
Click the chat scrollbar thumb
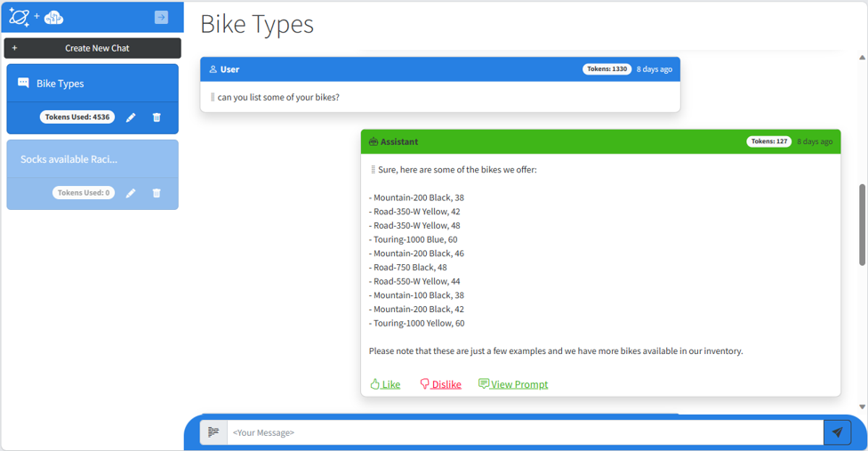(862, 225)
